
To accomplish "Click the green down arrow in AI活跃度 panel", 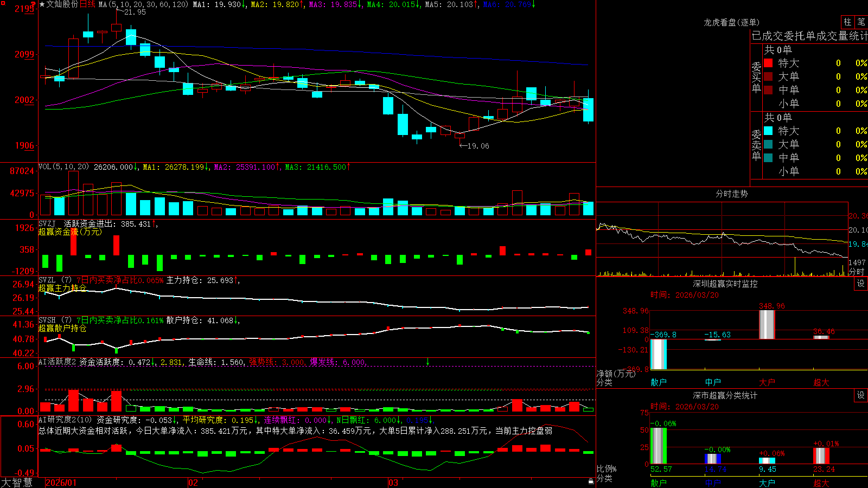I will (427, 362).
